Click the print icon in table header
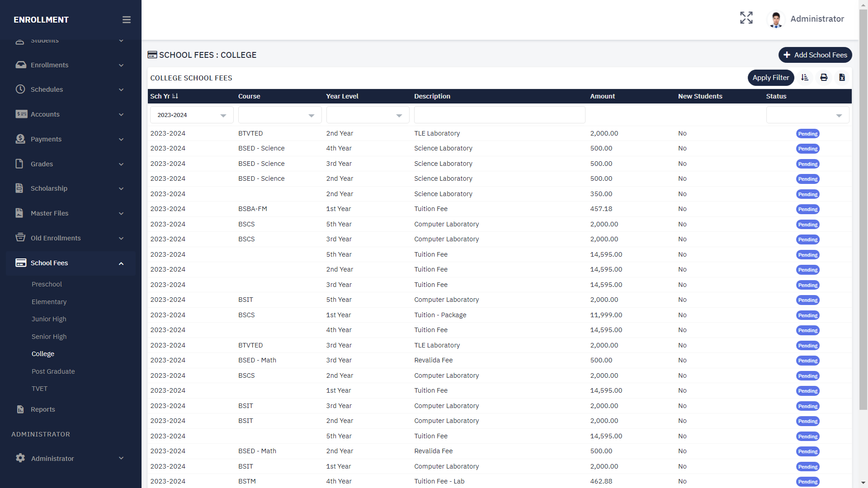Viewport: 868px width, 488px height. coord(824,78)
